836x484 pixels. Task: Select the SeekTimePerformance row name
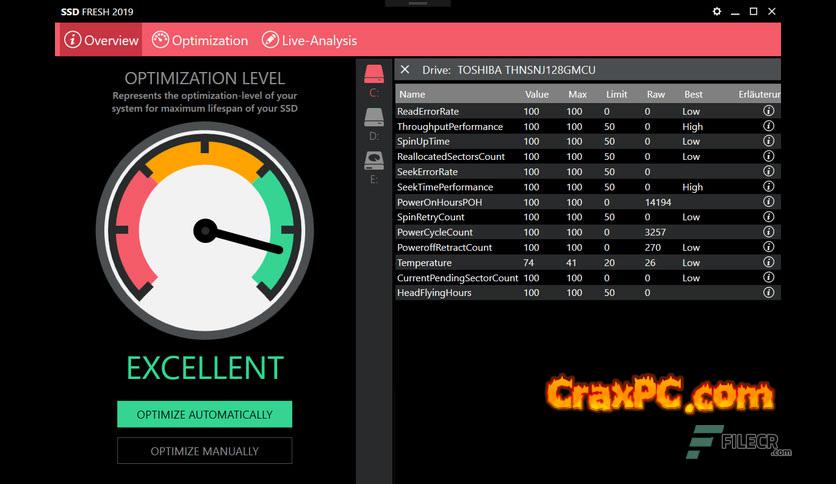point(445,187)
